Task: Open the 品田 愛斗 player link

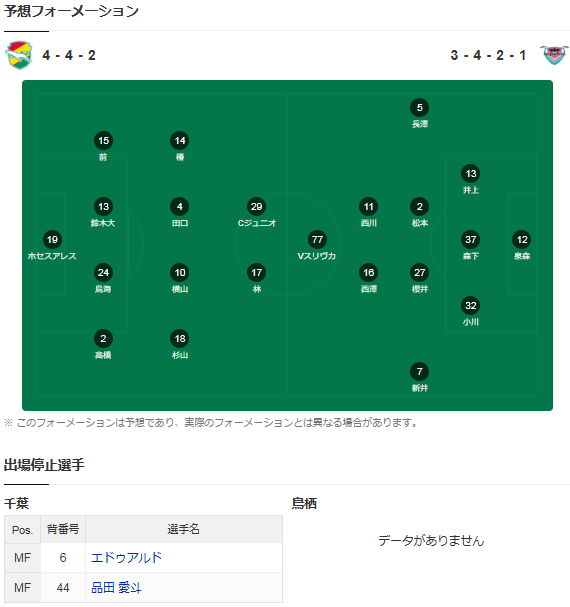Action: point(116,588)
